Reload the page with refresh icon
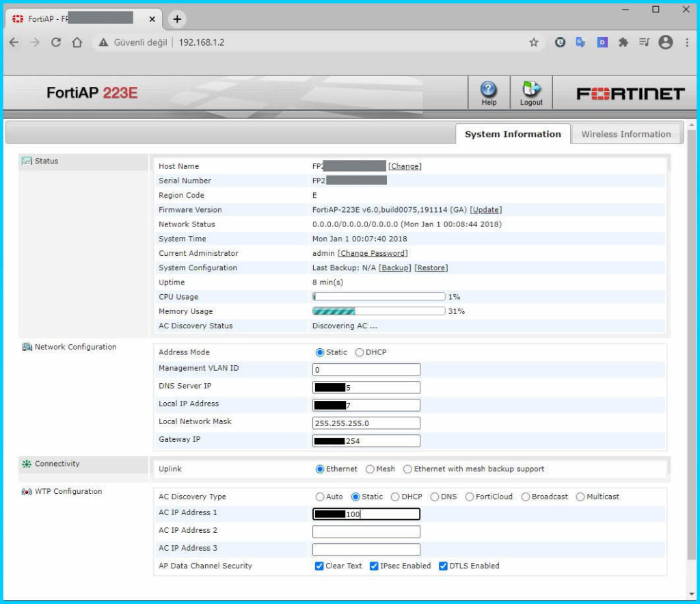Viewport: 700px width, 604px height. 56,42
